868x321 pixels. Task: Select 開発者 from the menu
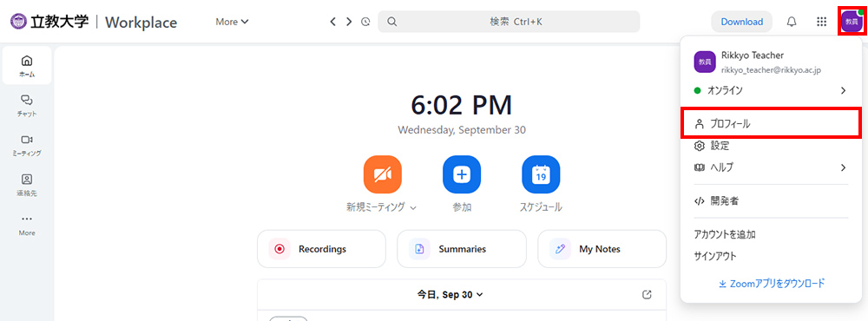771,201
